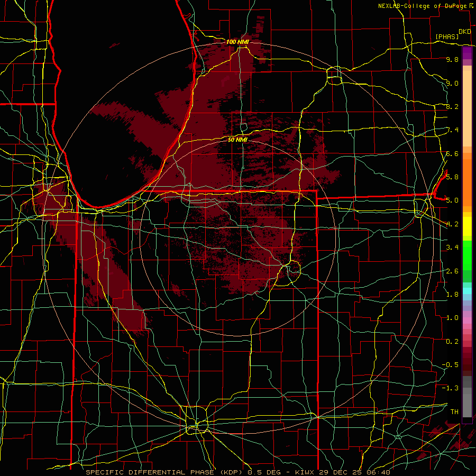Click the 9.8 value on the scale

coord(452,59)
